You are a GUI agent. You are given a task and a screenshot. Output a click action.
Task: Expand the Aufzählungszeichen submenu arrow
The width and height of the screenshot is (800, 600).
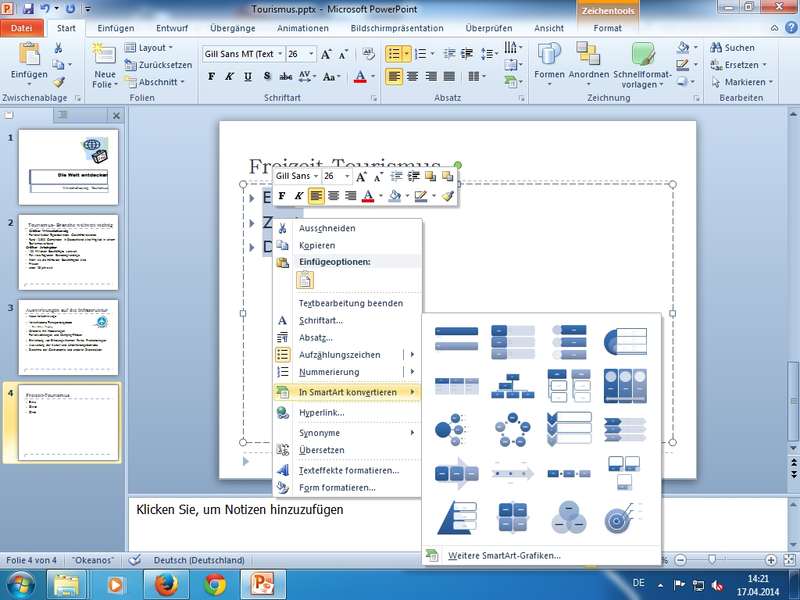click(412, 355)
